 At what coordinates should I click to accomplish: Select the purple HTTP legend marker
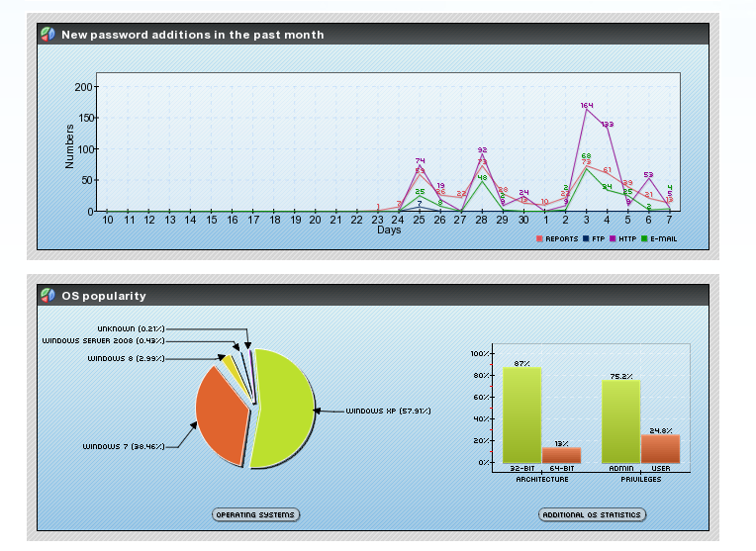click(x=613, y=238)
